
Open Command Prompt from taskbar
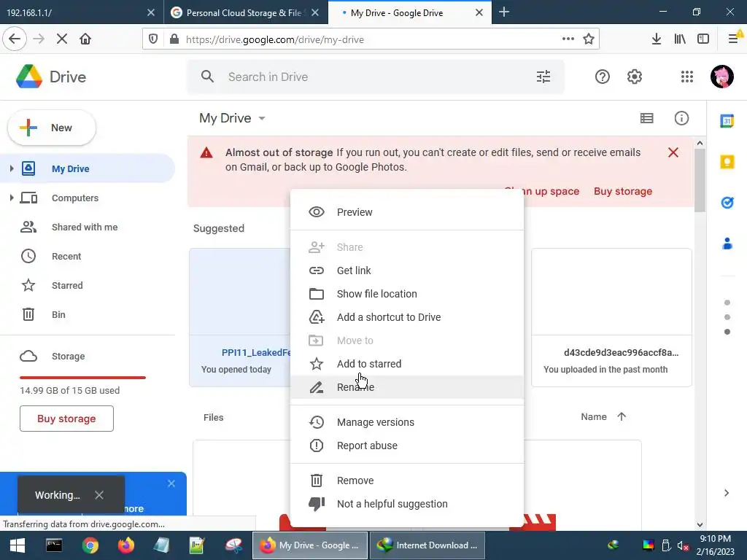[x=54, y=545]
